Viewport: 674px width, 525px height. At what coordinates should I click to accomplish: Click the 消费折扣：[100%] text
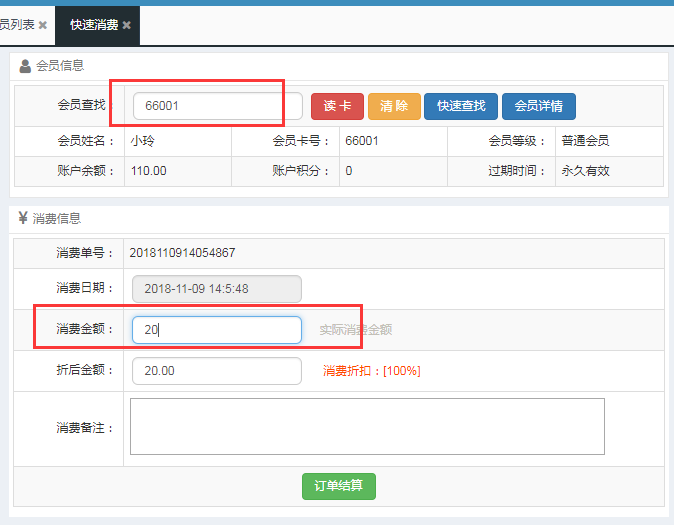click(372, 371)
